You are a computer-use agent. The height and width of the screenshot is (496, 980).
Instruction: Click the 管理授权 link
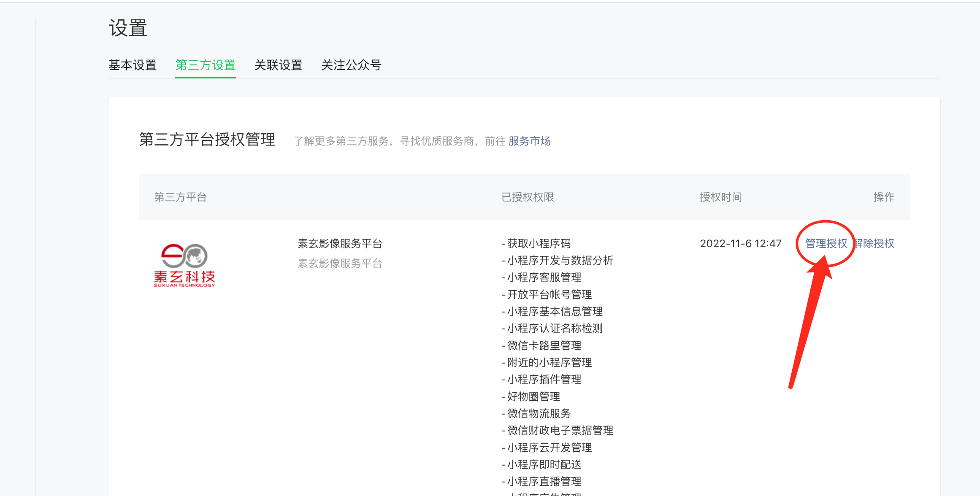826,243
